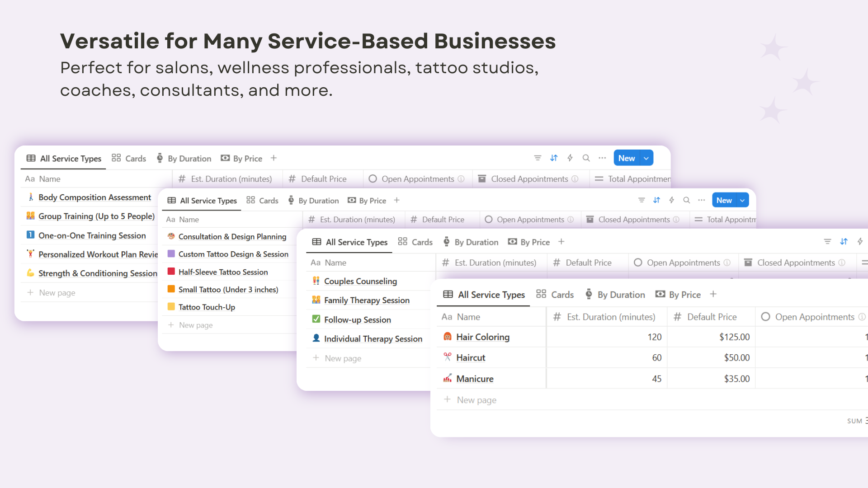Click info icon beside Closed Appointments in tattoo window

(x=676, y=220)
